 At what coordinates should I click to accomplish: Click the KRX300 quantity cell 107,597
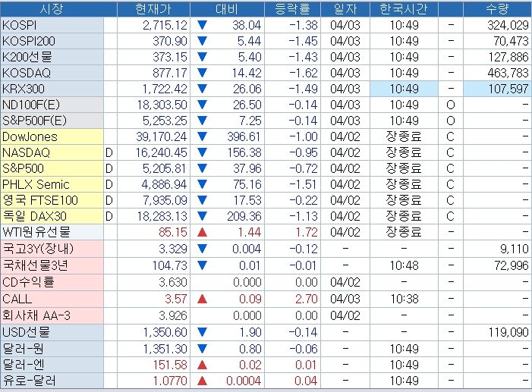click(497, 89)
